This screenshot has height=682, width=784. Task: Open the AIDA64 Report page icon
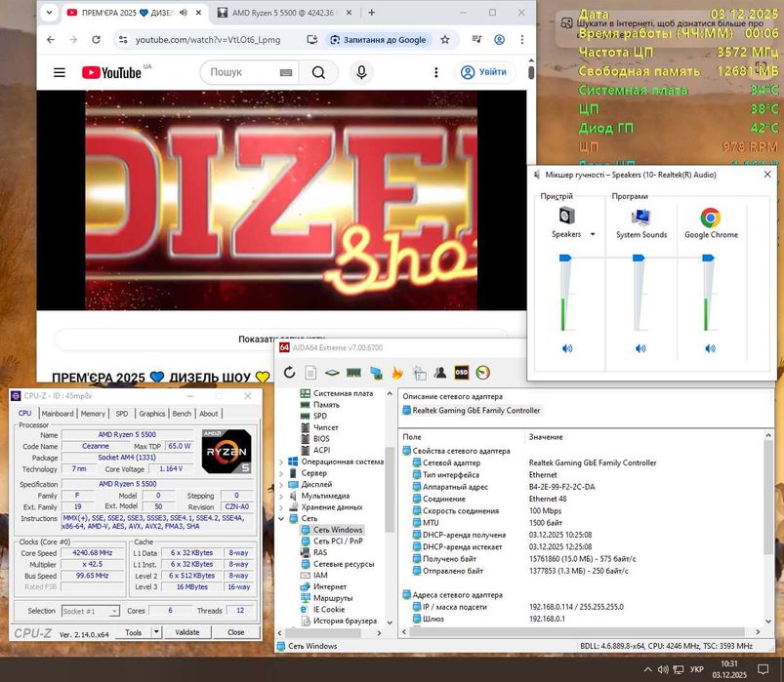click(310, 373)
